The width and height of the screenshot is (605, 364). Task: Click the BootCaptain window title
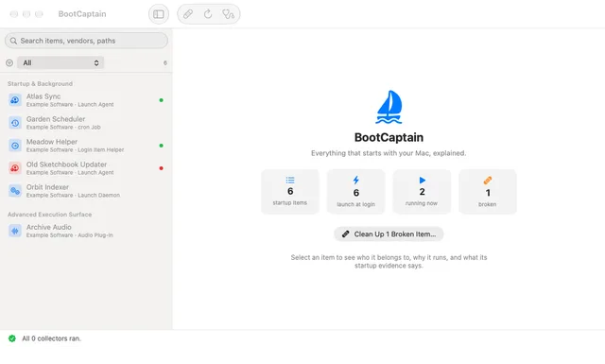pos(82,14)
